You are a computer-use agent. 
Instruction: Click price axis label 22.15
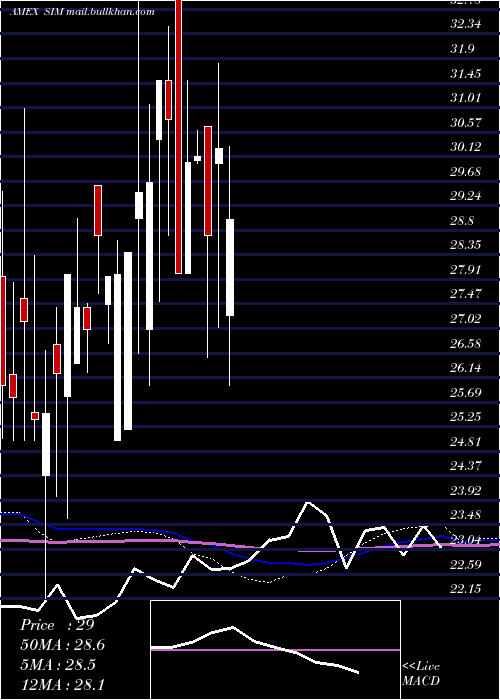tap(466, 589)
